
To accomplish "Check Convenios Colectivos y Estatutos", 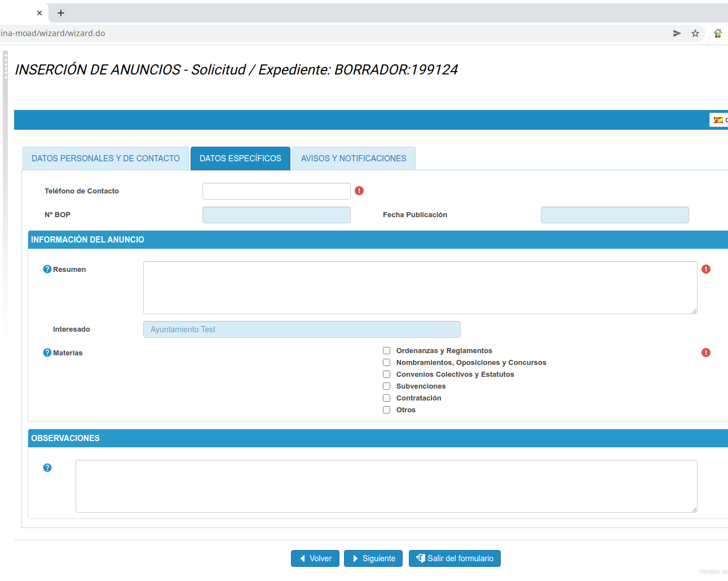I will (x=387, y=375).
